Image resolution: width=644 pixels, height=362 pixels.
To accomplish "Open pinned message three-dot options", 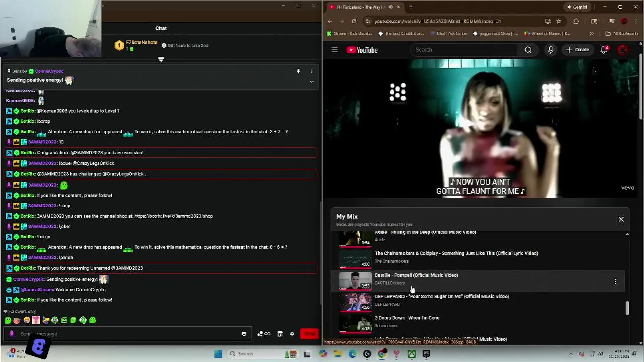I will [x=311, y=71].
